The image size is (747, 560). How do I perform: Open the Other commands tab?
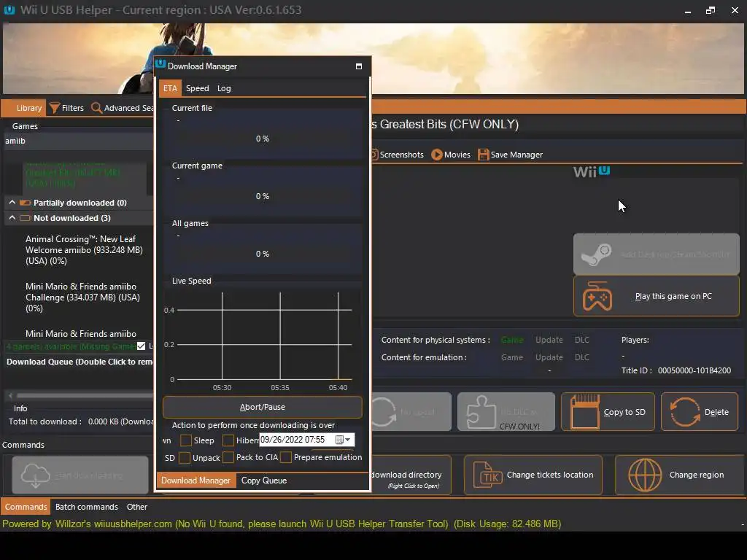click(x=136, y=507)
